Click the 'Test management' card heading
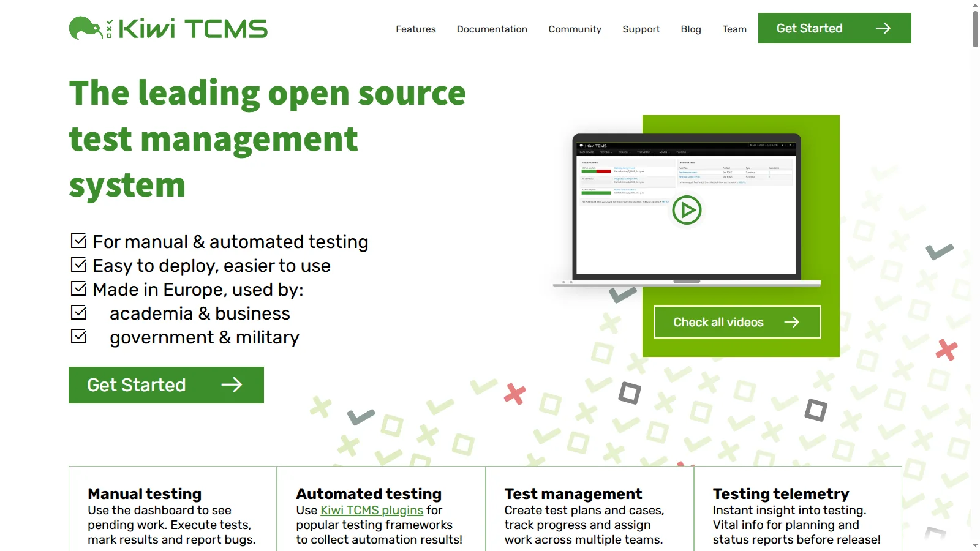 pyautogui.click(x=573, y=493)
